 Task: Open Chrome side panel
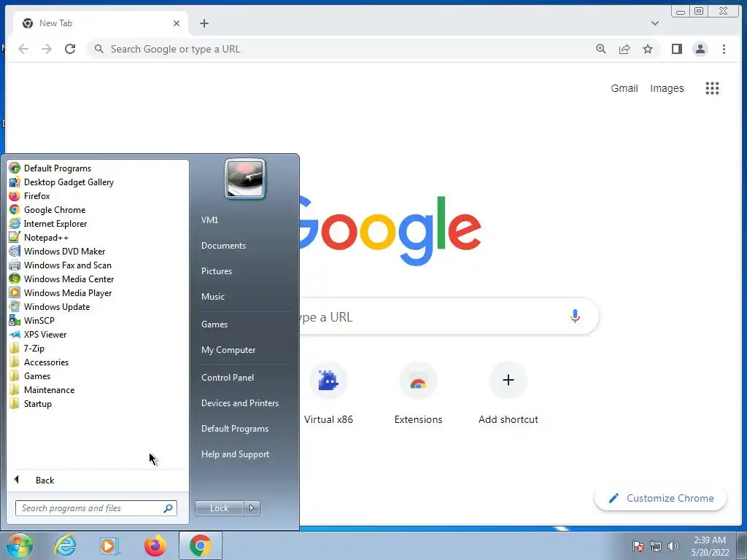pyautogui.click(x=676, y=49)
